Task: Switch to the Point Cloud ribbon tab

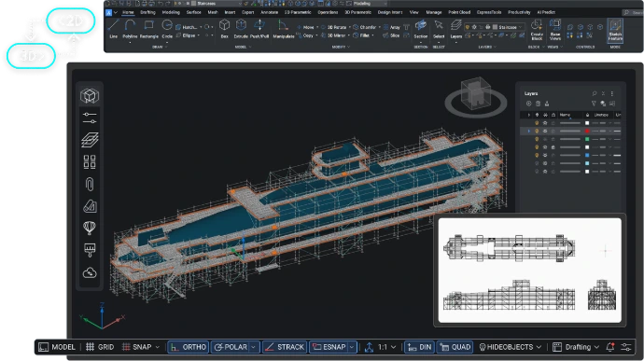Action: point(459,12)
